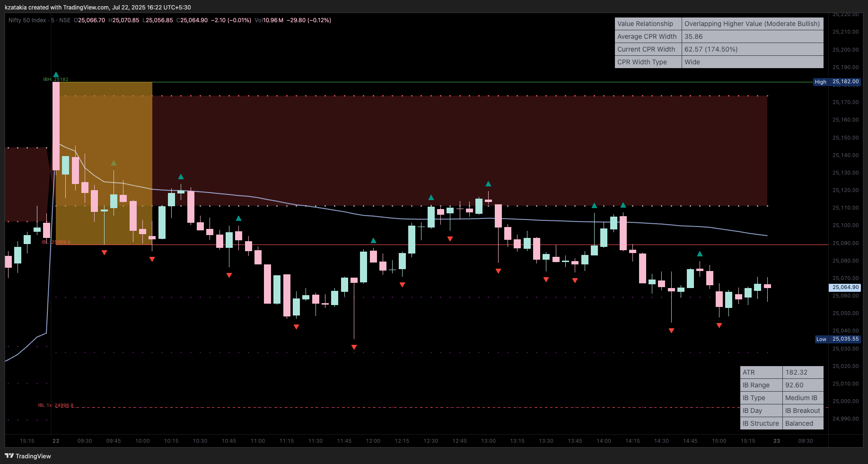Click the high value H25,070.85
Screen dimensions: 868x464
pyautogui.click(x=124, y=20)
